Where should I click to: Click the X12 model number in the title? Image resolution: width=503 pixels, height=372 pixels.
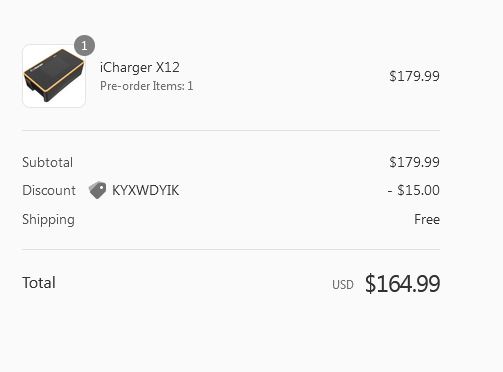point(168,67)
